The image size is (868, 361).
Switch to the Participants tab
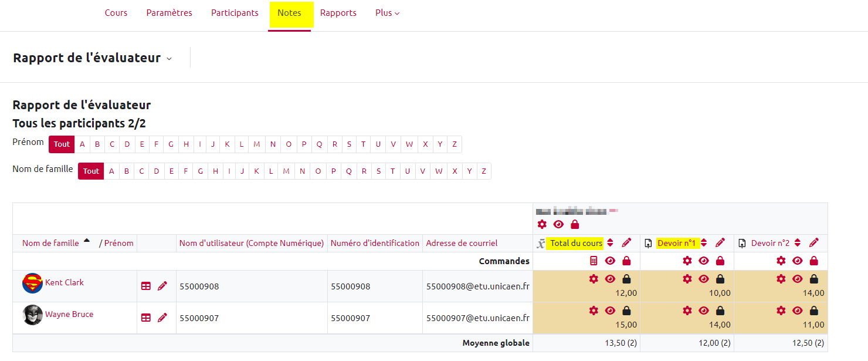(x=235, y=13)
